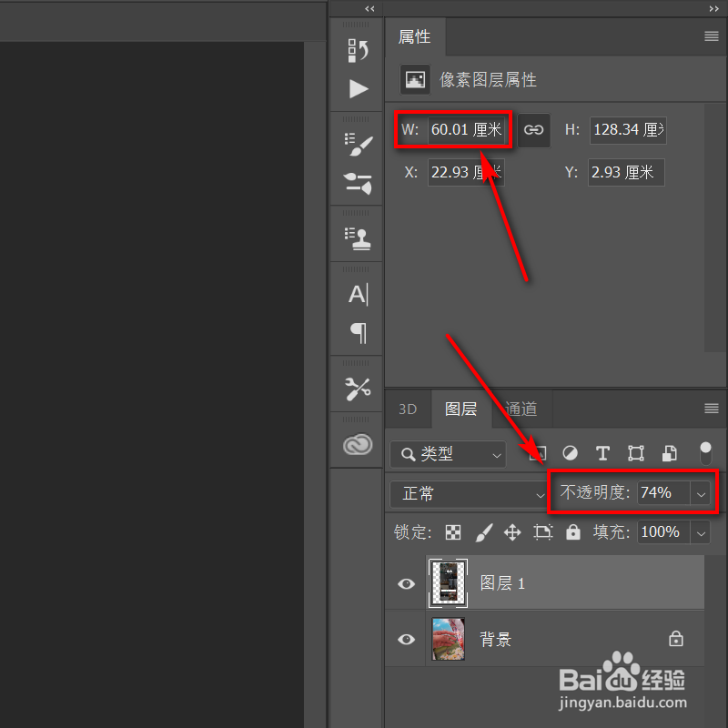This screenshot has width=728, height=728.
Task: Toggle visibility of 图层 1 layer
Action: tap(406, 583)
